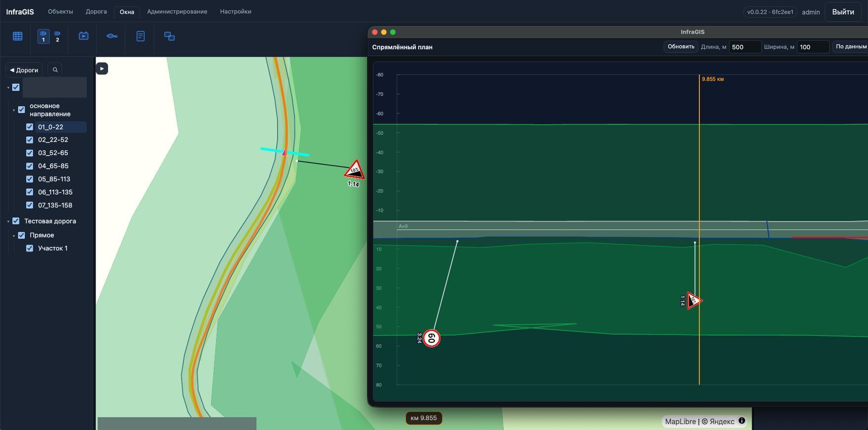Click the steep grade warning sign on the map
Image resolution: width=868 pixels, height=430 pixels.
pyautogui.click(x=355, y=170)
